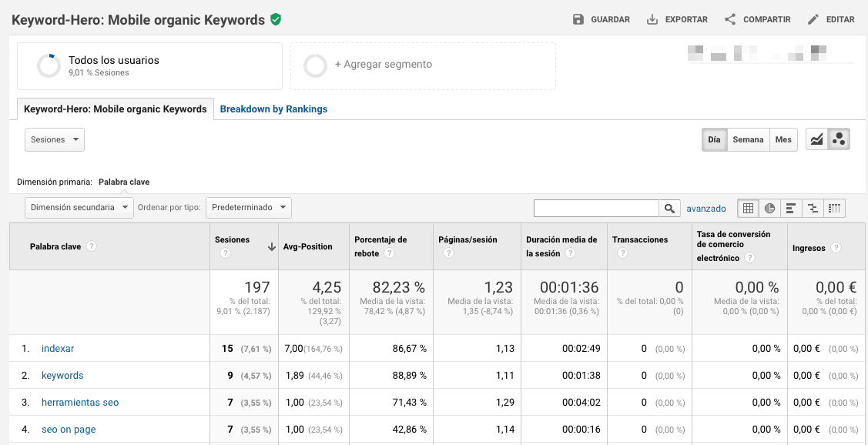Viewport: 868px width, 445px height.
Task: Click the Guardar save icon
Action: click(578, 19)
